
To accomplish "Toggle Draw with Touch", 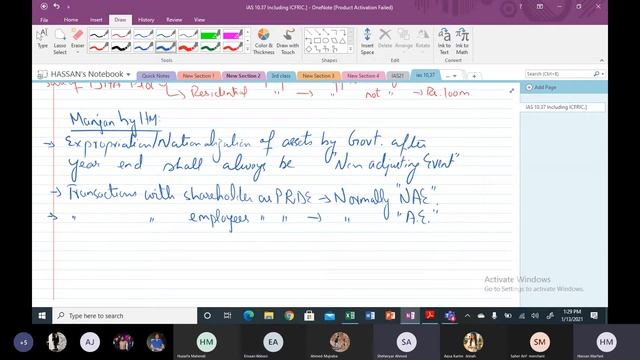I will coord(288,41).
